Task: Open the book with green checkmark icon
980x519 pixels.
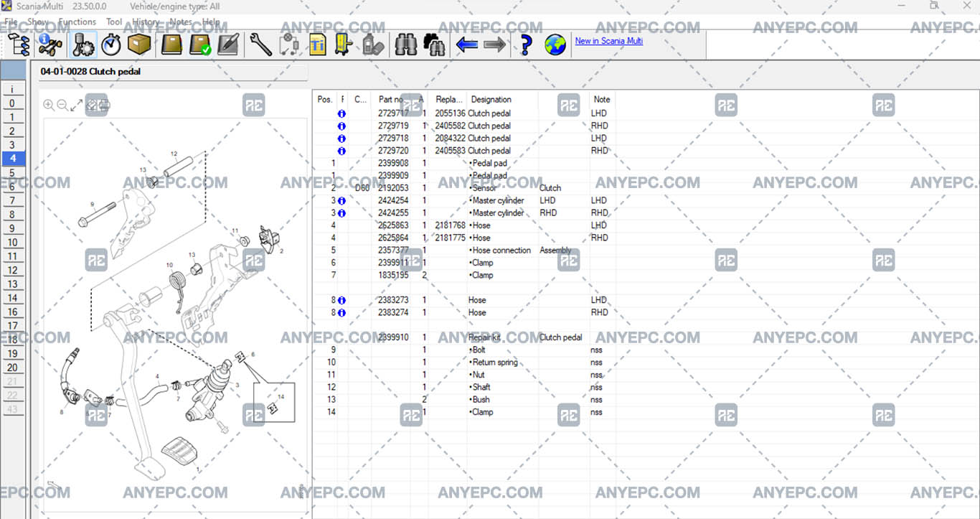Action: tap(200, 45)
